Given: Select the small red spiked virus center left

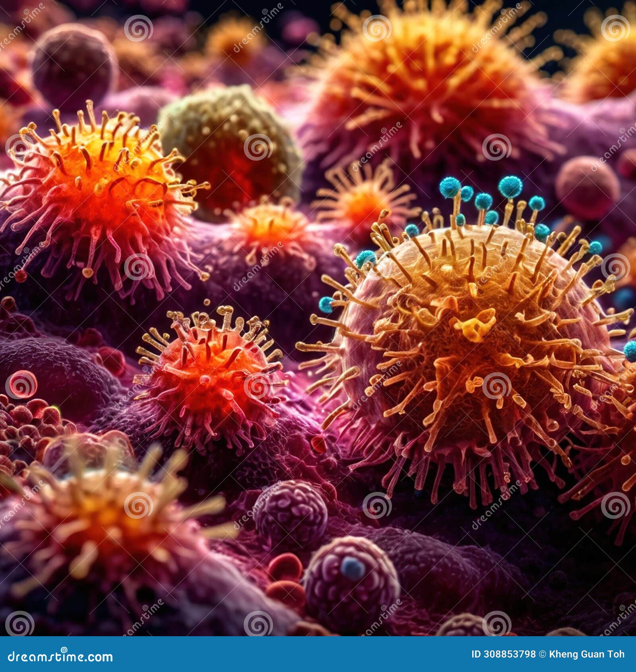Looking at the screenshot, I should pyautogui.click(x=207, y=378).
